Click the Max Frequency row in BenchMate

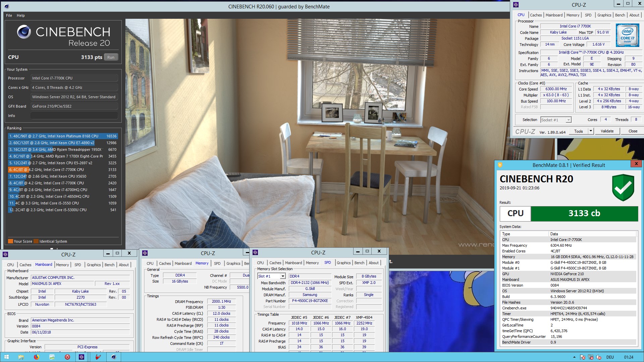(568, 245)
